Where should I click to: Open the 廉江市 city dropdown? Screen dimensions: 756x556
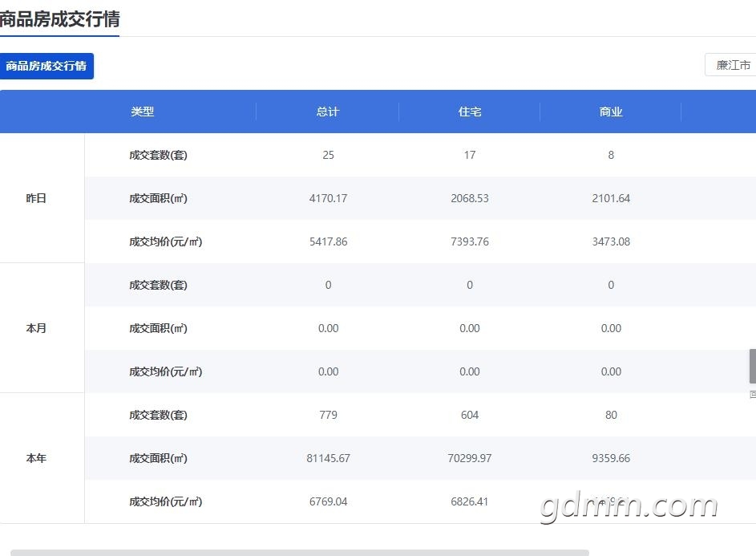click(731, 65)
